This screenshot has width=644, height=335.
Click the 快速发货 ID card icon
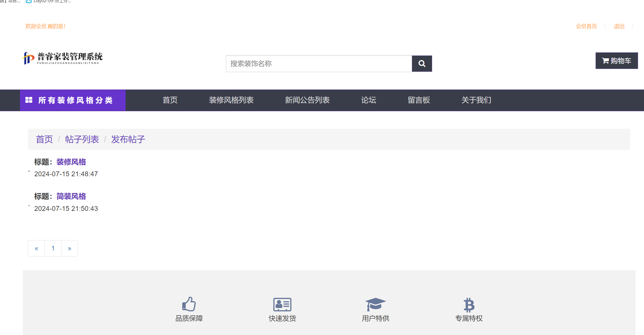(282, 304)
